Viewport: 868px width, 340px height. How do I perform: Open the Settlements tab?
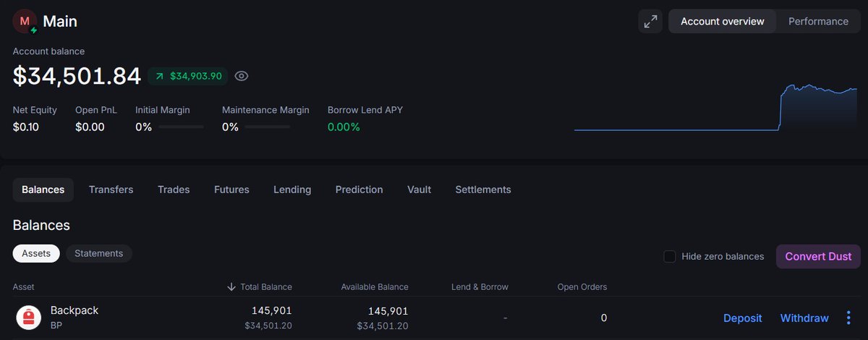pos(483,190)
